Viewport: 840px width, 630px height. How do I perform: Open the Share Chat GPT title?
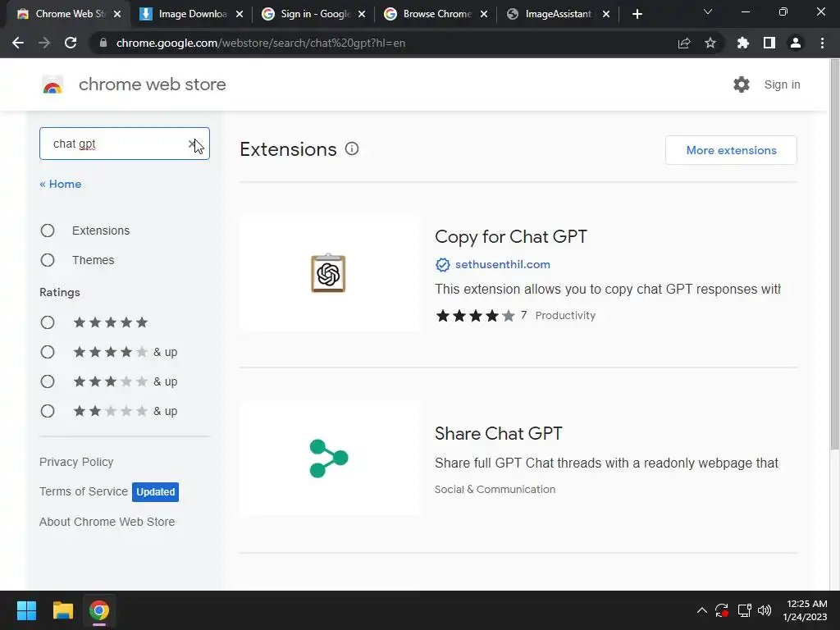tap(499, 433)
